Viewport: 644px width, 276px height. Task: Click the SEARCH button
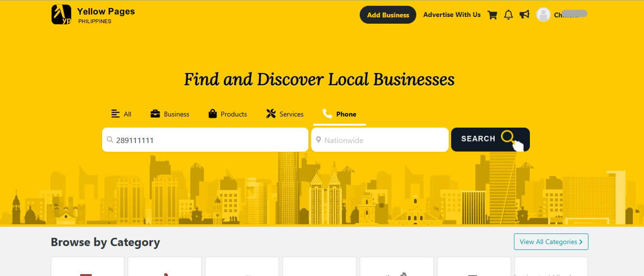click(490, 139)
